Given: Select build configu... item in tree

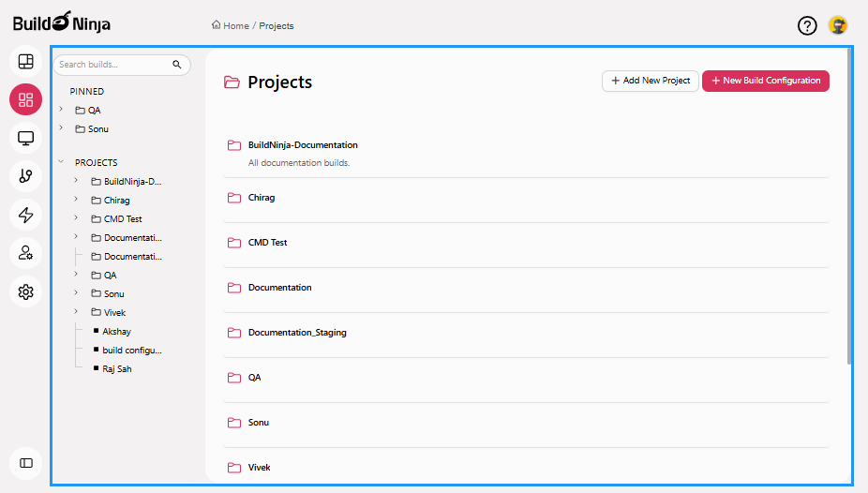Looking at the screenshot, I should [132, 351].
